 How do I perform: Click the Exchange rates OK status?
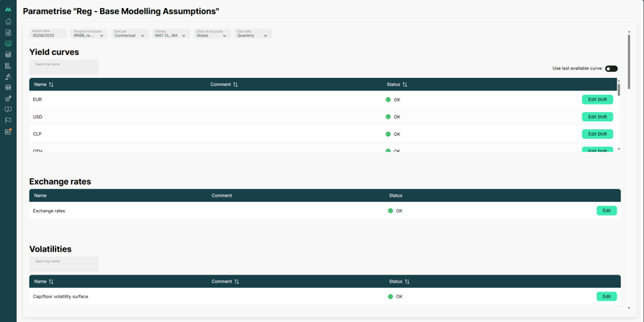tap(395, 211)
